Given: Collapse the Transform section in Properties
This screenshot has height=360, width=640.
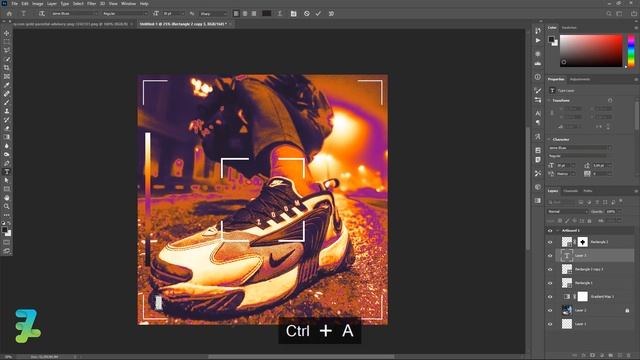Looking at the screenshot, I should 549,100.
